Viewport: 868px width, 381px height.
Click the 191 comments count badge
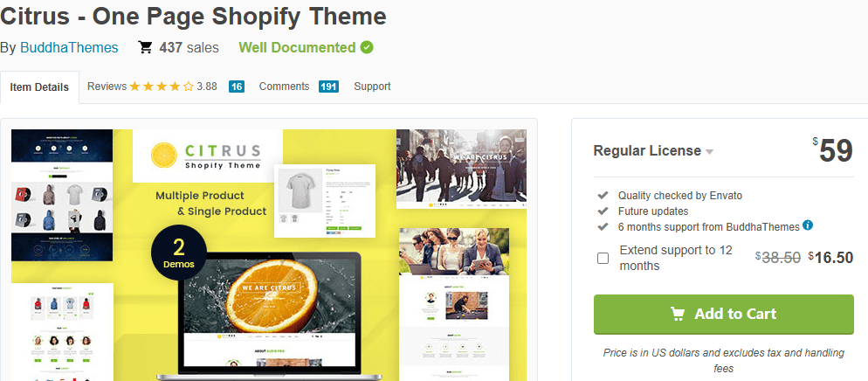tap(329, 87)
